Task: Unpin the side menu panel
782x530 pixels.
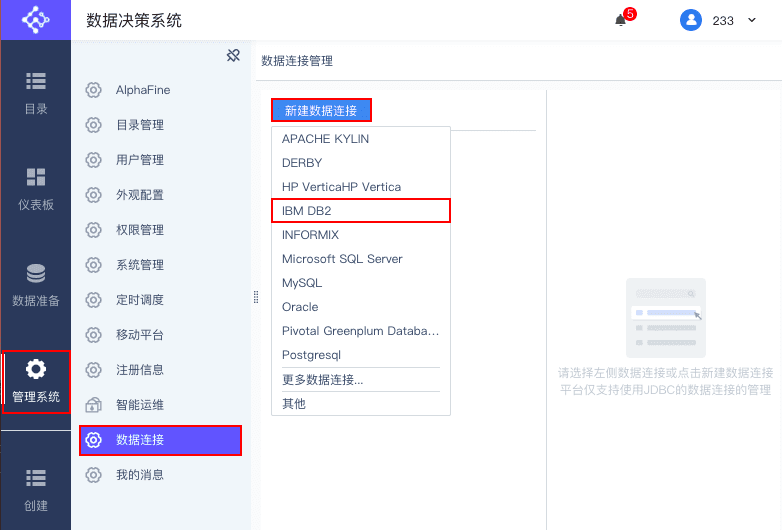Action: pos(233,55)
